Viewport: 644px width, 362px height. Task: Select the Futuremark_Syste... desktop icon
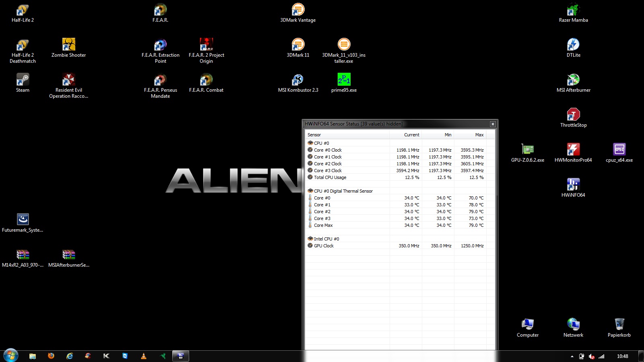pos(23,223)
